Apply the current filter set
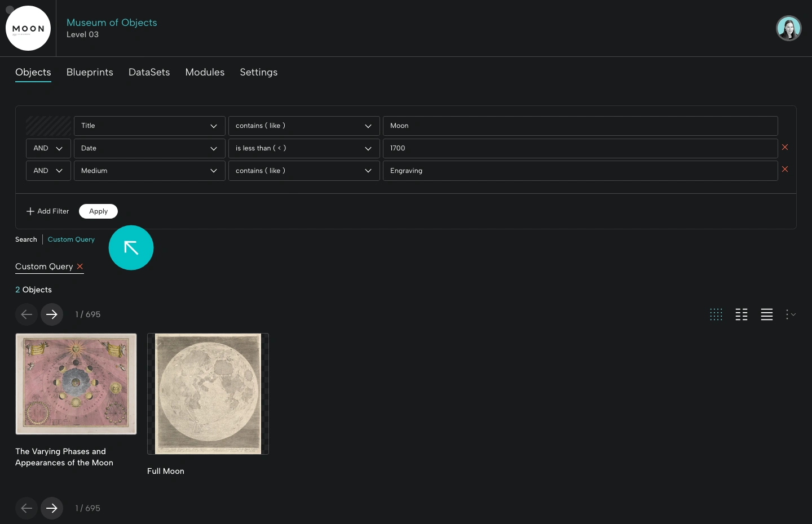This screenshot has height=524, width=812. [x=98, y=211]
